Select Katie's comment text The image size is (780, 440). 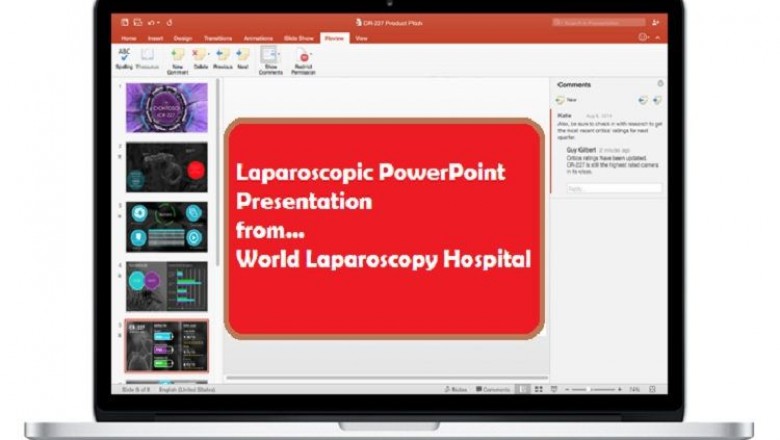[x=609, y=130]
